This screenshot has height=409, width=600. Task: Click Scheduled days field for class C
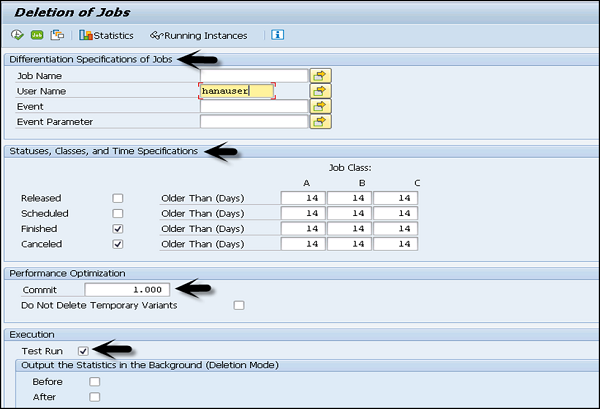pyautogui.click(x=396, y=213)
